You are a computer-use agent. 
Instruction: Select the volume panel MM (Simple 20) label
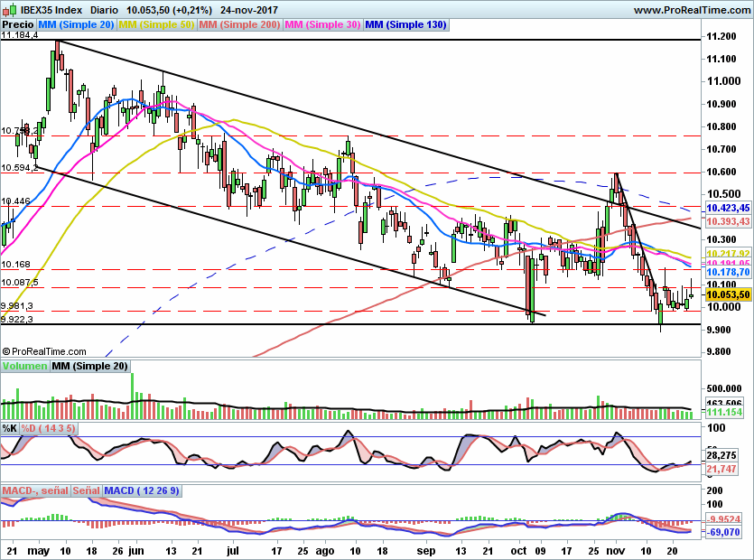click(x=90, y=366)
